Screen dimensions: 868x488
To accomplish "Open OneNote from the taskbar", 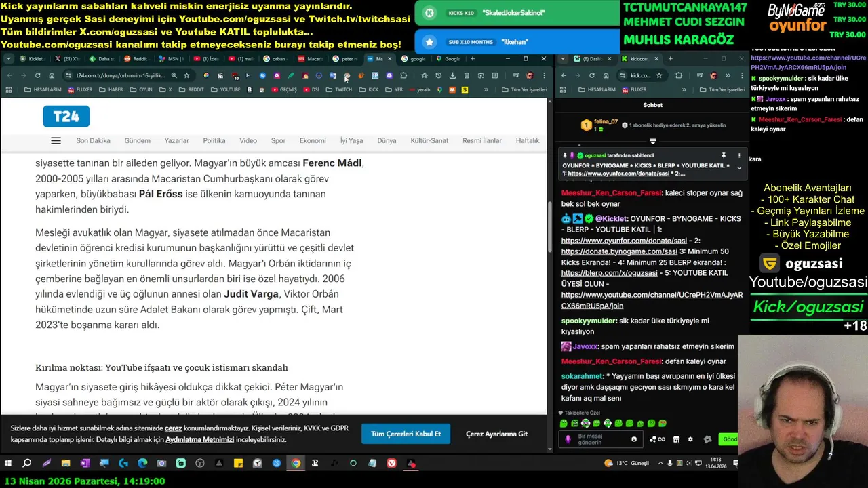I will tap(85, 464).
